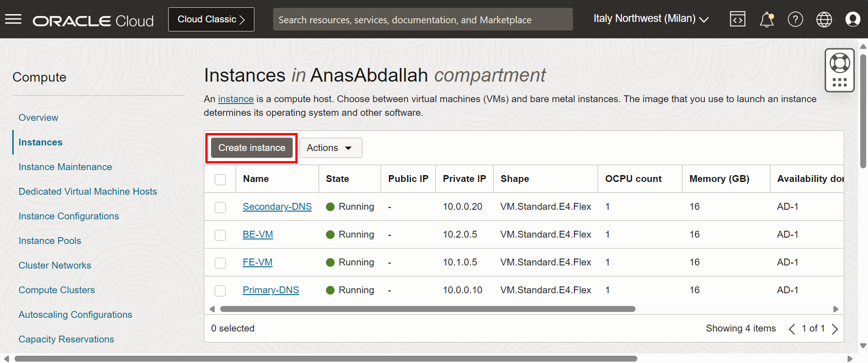Open Overview in the Compute menu
This screenshot has height=363, width=868.
pyautogui.click(x=38, y=117)
